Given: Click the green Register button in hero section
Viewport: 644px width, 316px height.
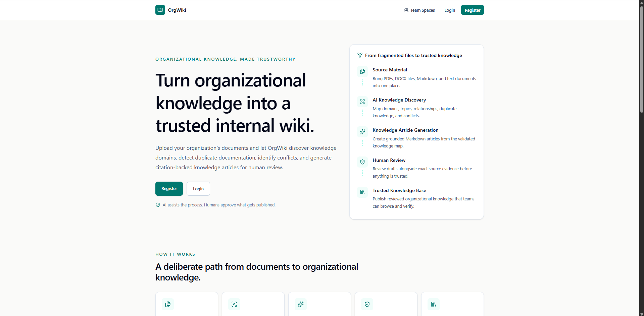Looking at the screenshot, I should coord(169,189).
